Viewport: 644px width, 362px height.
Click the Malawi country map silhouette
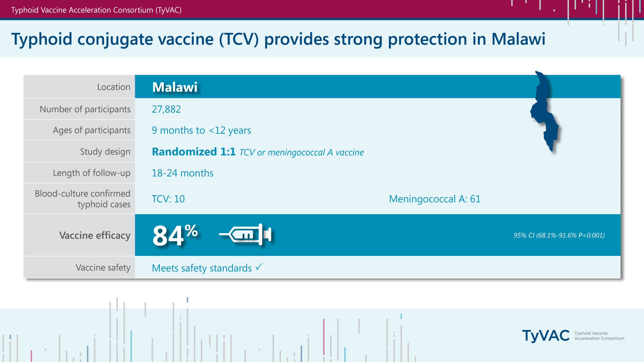(545, 111)
